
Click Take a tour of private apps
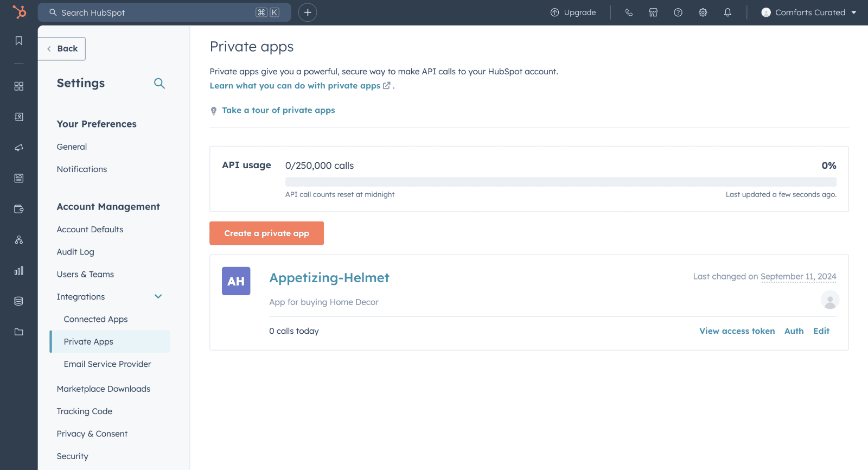(x=278, y=110)
